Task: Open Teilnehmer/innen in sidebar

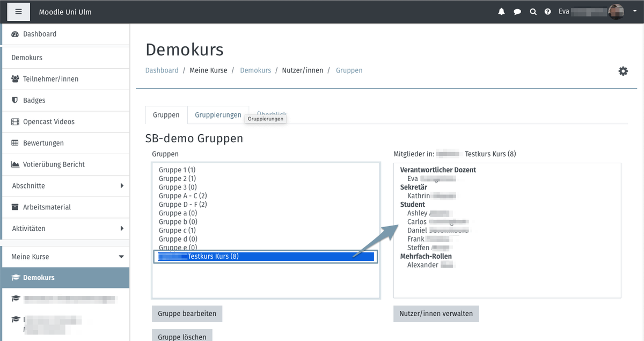Action: 50,79
